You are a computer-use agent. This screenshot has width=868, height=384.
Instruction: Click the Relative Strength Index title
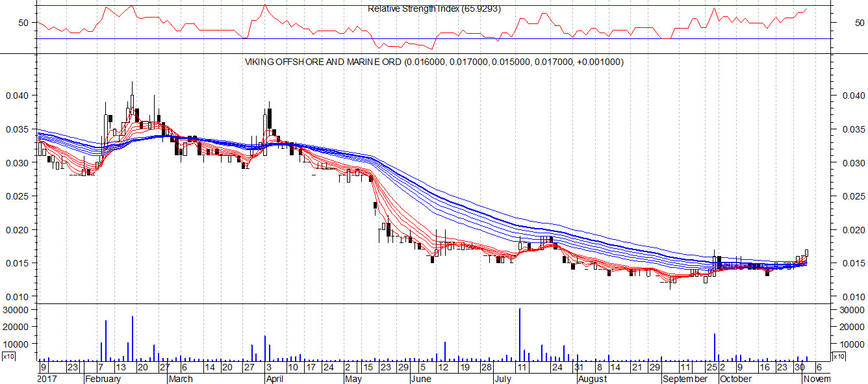point(434,9)
